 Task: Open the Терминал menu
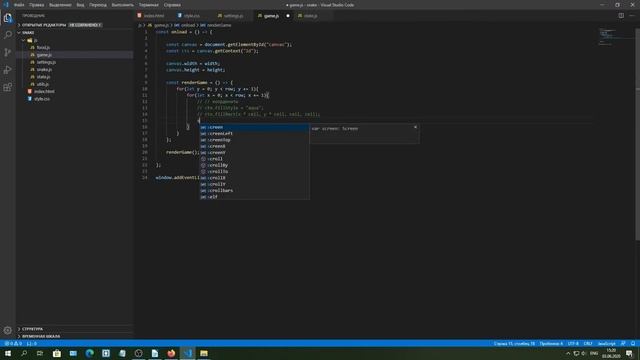point(148,5)
